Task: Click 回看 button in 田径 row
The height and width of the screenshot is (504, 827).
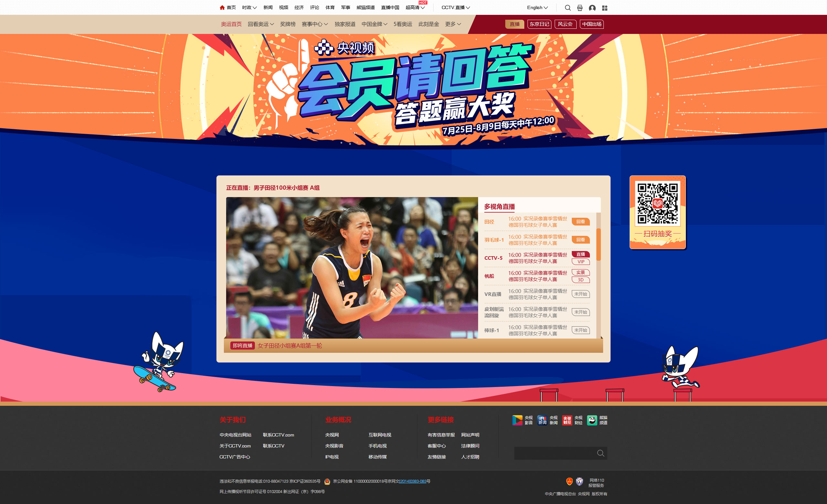Action: [581, 222]
